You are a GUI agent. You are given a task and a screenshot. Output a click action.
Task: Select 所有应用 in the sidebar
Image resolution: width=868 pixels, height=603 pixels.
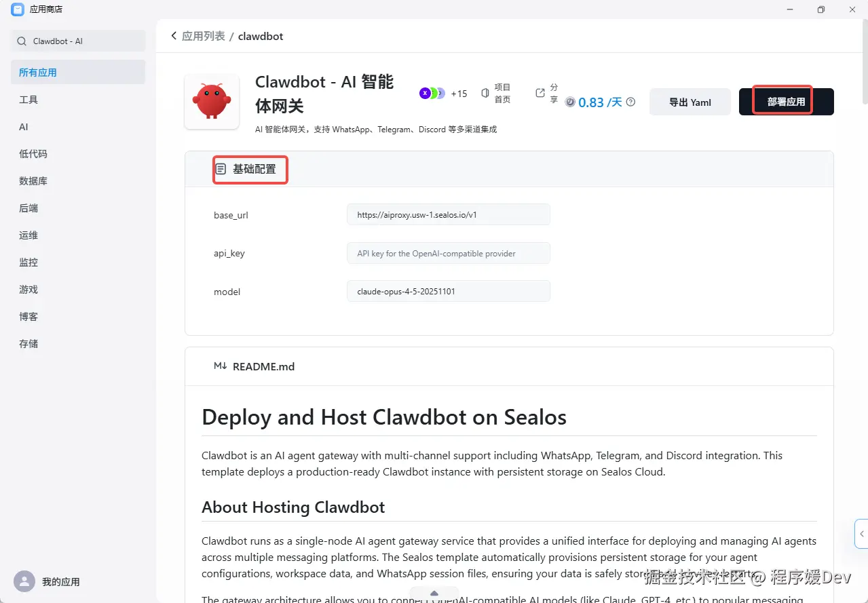(x=78, y=72)
